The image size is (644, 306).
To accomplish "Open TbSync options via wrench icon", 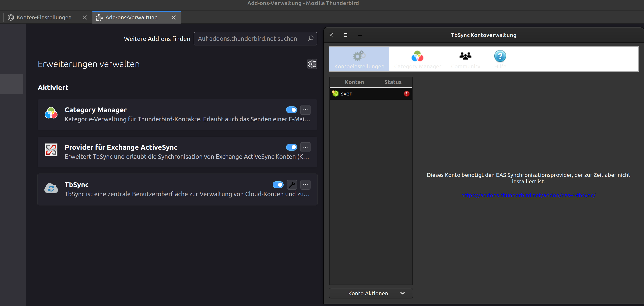I will pos(292,185).
